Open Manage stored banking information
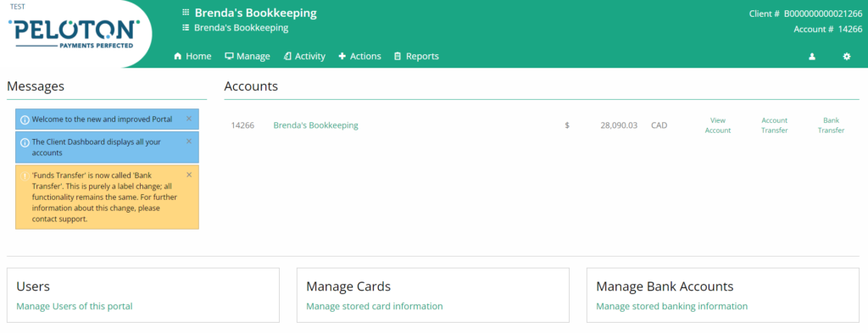The width and height of the screenshot is (868, 333). (671, 306)
